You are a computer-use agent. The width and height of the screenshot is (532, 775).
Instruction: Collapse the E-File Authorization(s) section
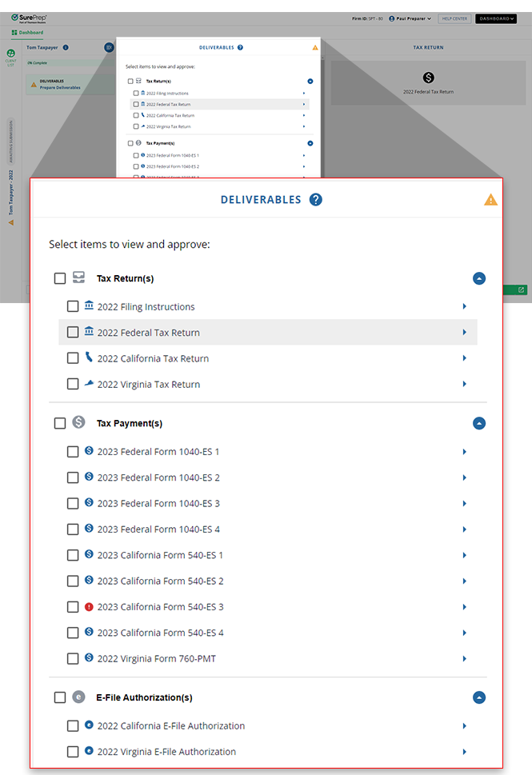478,697
